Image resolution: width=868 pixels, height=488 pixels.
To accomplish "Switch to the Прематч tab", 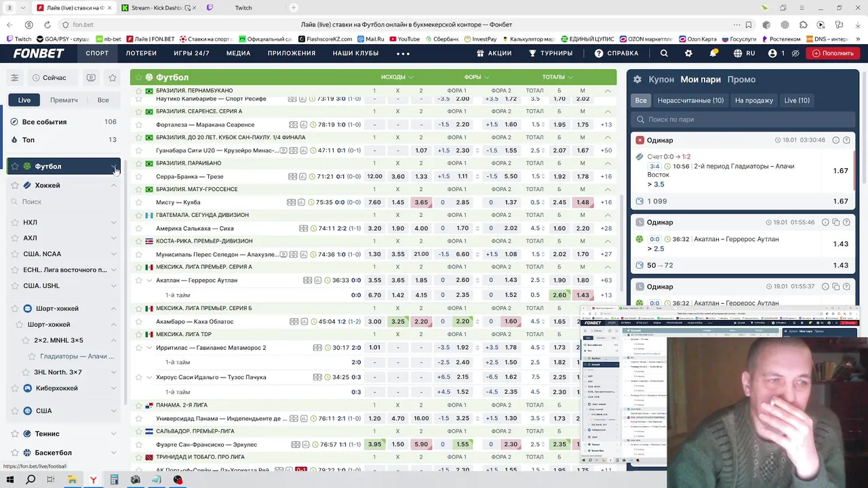I will click(64, 100).
